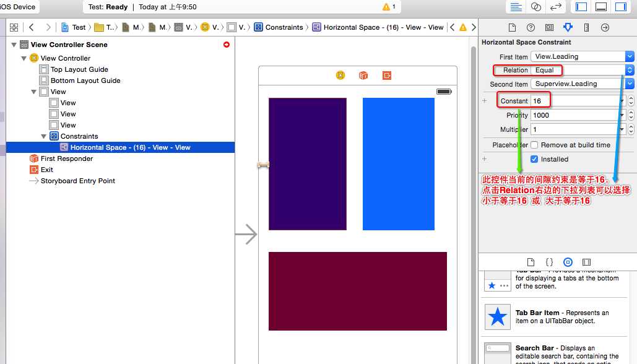Open the Quick Help inspector
This screenshot has height=364, width=637.
click(x=531, y=27)
